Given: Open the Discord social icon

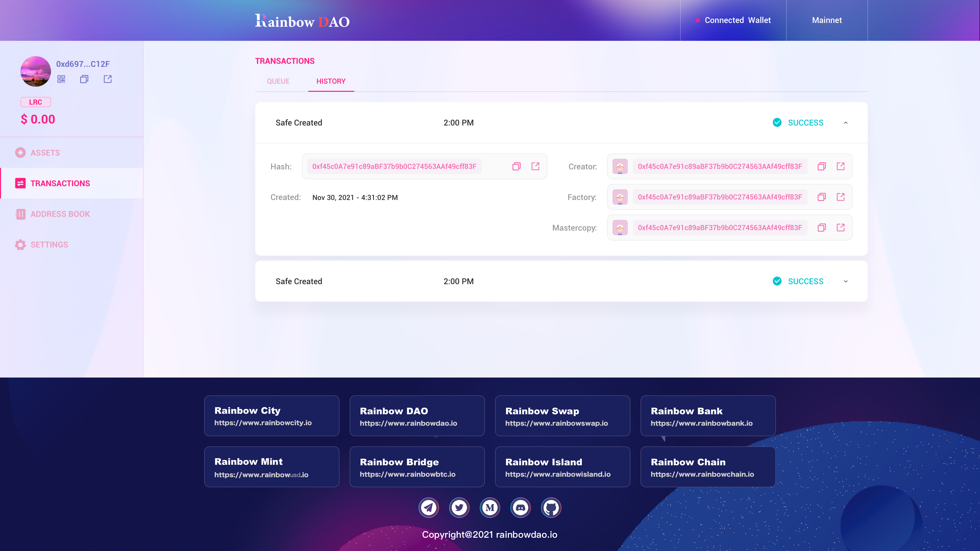Looking at the screenshot, I should 520,507.
